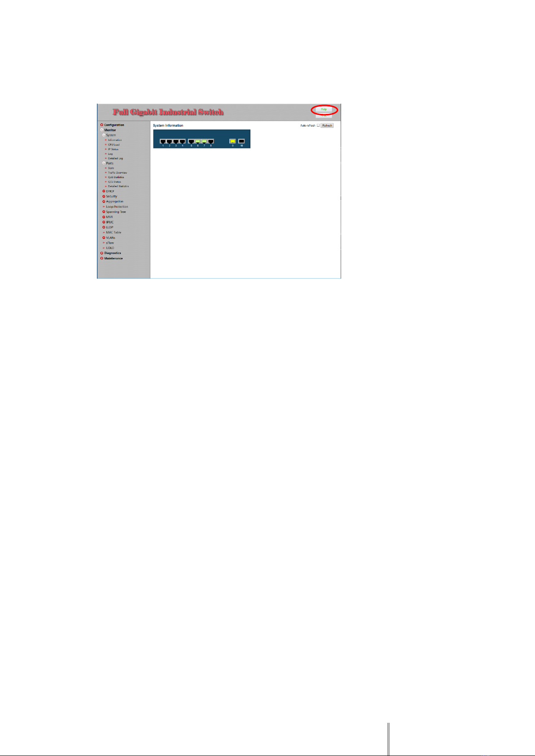Click the port 5 icon on the switch panel
This screenshot has height=756, width=535.
[x=191, y=141]
